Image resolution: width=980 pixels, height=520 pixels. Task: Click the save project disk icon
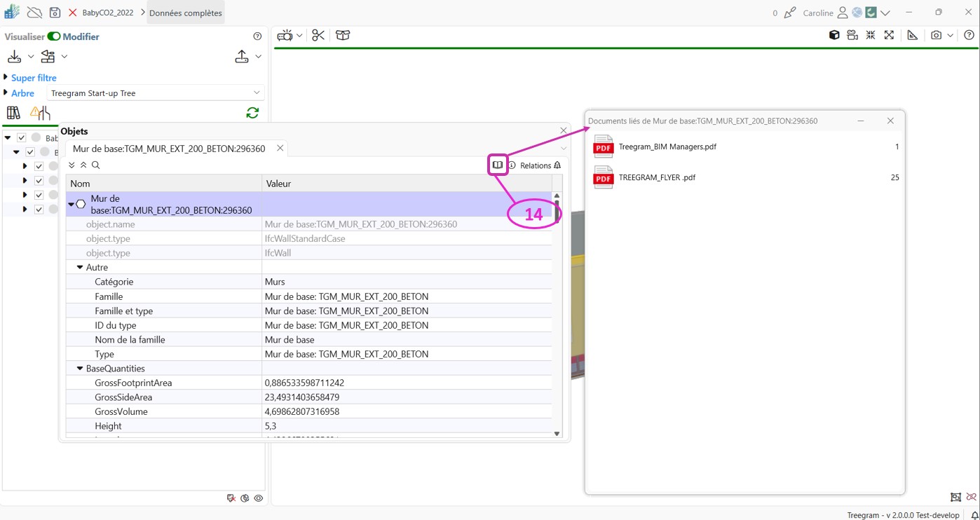pyautogui.click(x=55, y=13)
